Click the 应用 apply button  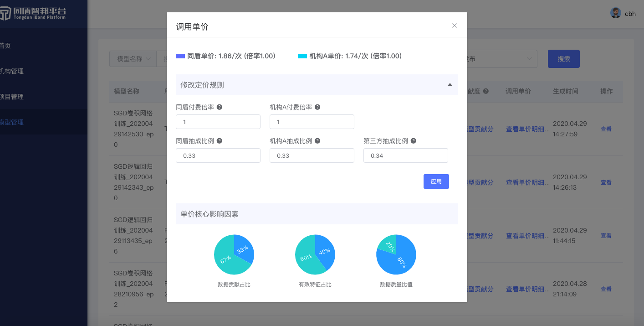coord(436,181)
